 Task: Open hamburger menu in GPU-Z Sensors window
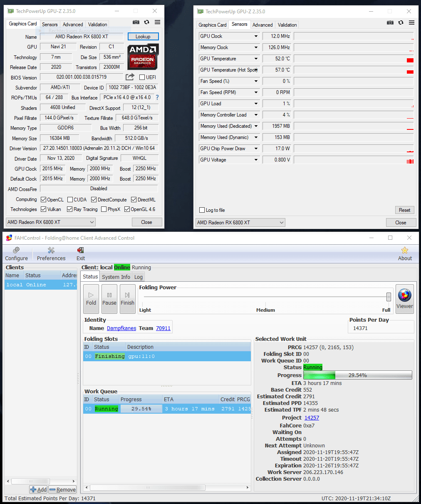coord(412,22)
